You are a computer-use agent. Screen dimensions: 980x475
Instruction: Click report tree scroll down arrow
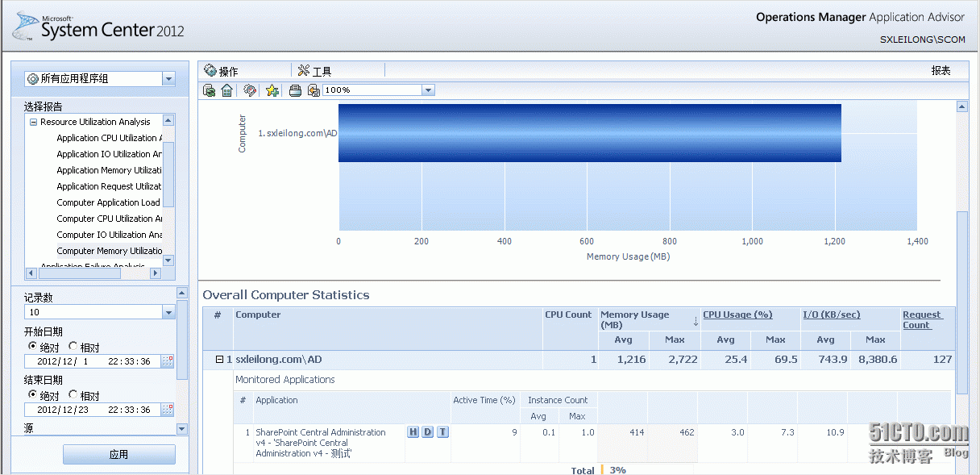168,260
